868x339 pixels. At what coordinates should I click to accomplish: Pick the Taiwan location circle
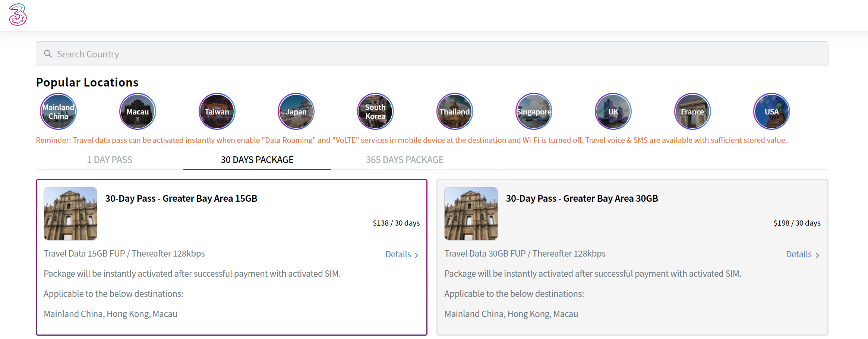click(x=217, y=112)
